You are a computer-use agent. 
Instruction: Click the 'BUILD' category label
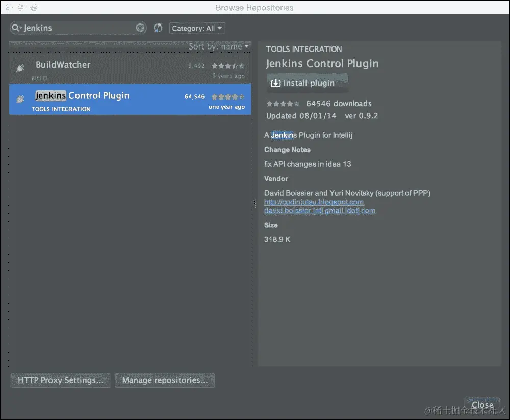[x=39, y=78]
